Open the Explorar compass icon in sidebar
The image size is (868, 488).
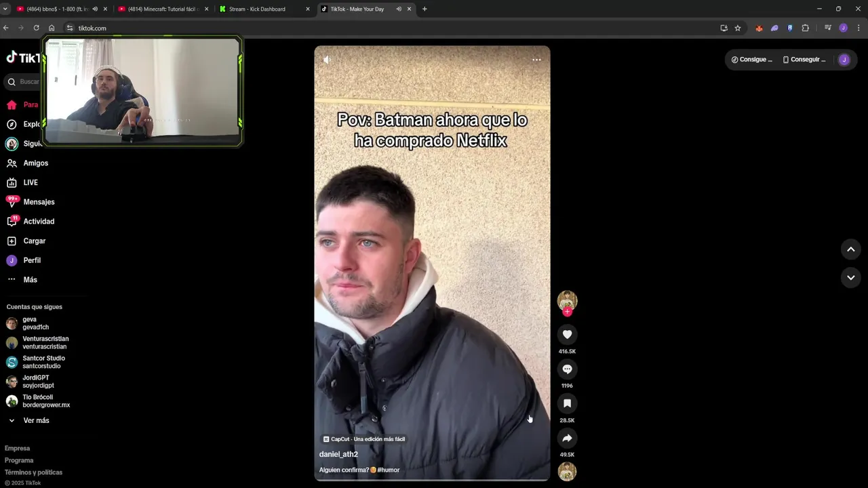[x=12, y=124]
